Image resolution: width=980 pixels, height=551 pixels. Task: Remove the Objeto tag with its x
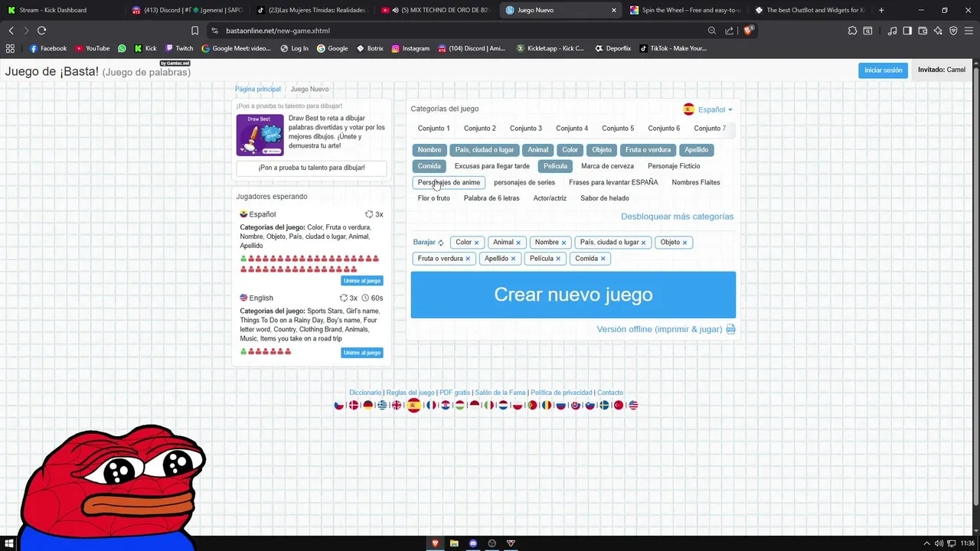click(x=684, y=243)
